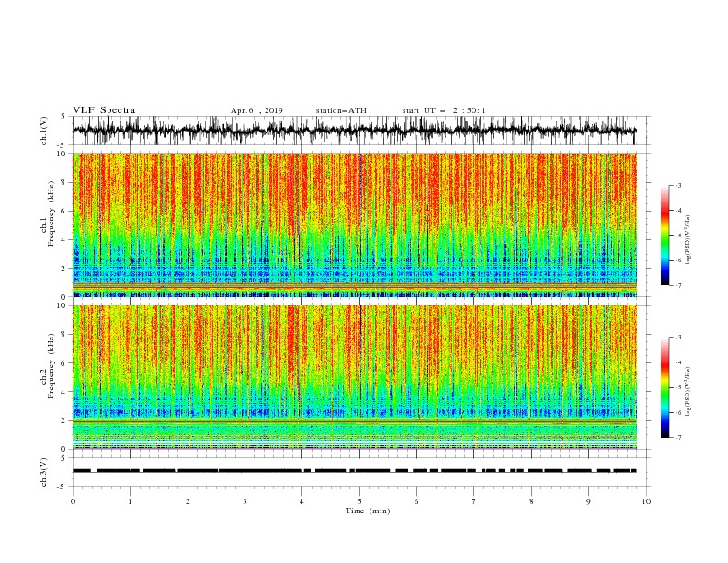Viewport: 728px width, 563px height.
Task: Select the "Time (min)" axis title
Action: coord(368,511)
